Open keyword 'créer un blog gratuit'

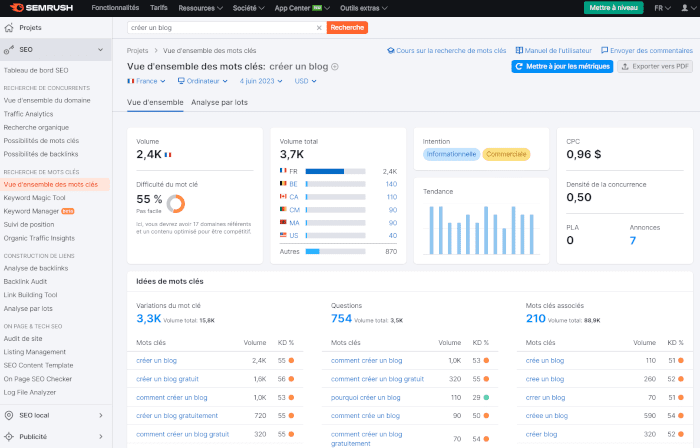[x=167, y=379]
